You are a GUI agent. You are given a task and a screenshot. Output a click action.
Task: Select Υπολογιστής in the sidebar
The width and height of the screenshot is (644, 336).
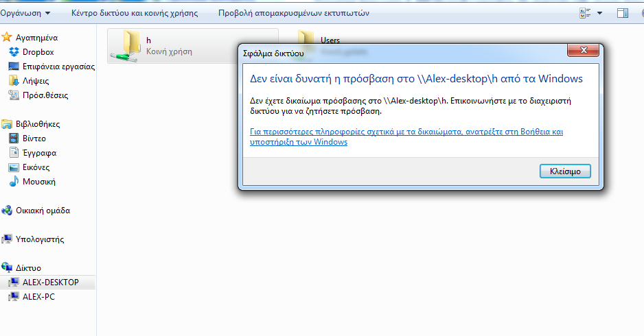[x=40, y=239]
